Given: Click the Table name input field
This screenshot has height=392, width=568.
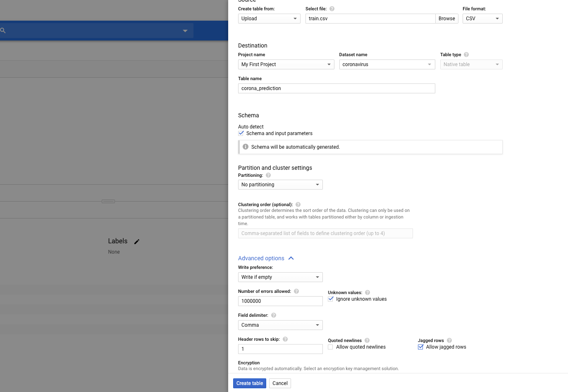Looking at the screenshot, I should pos(337,88).
